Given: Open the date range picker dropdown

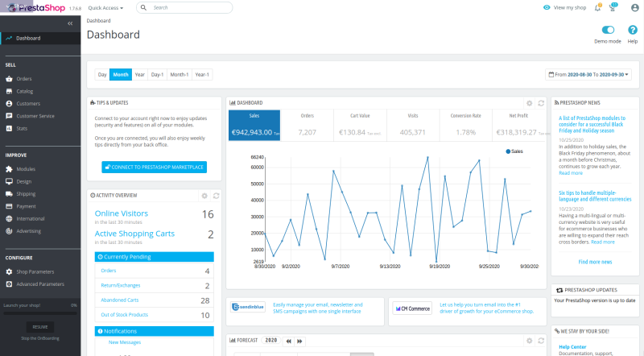Looking at the screenshot, I should point(588,75).
